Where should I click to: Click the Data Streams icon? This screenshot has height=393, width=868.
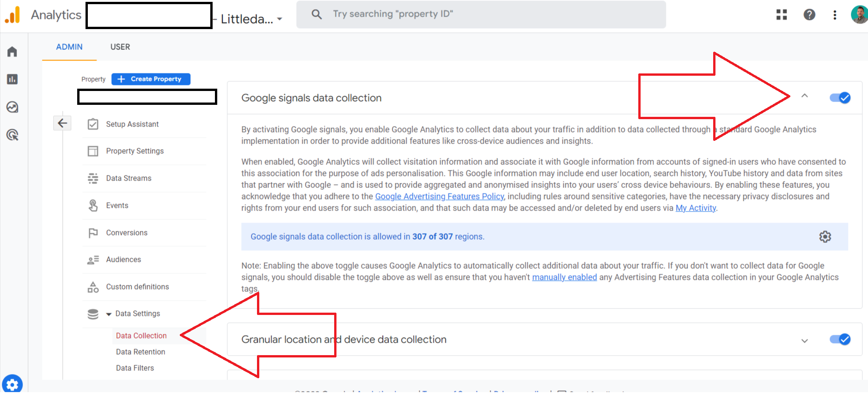(x=93, y=178)
